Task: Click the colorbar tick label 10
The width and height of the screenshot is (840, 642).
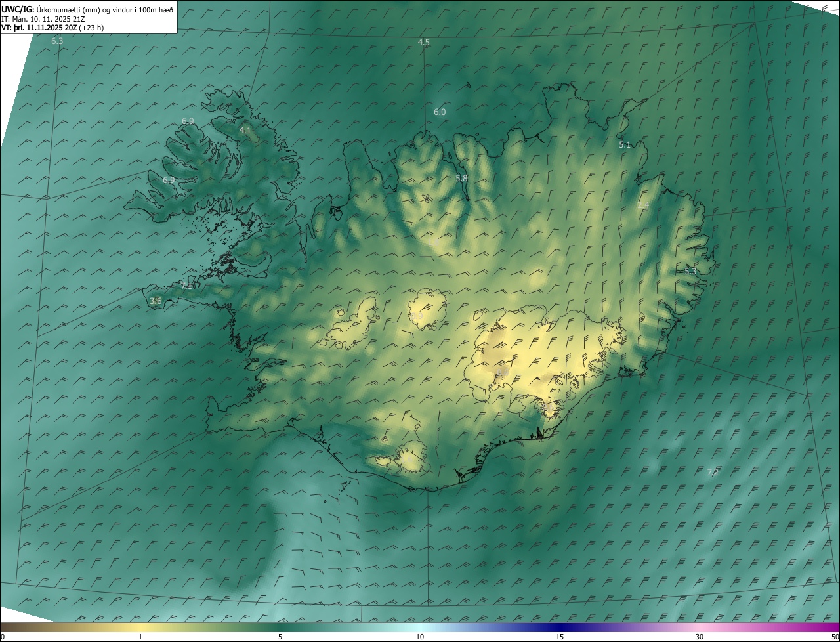Action: tap(420, 637)
